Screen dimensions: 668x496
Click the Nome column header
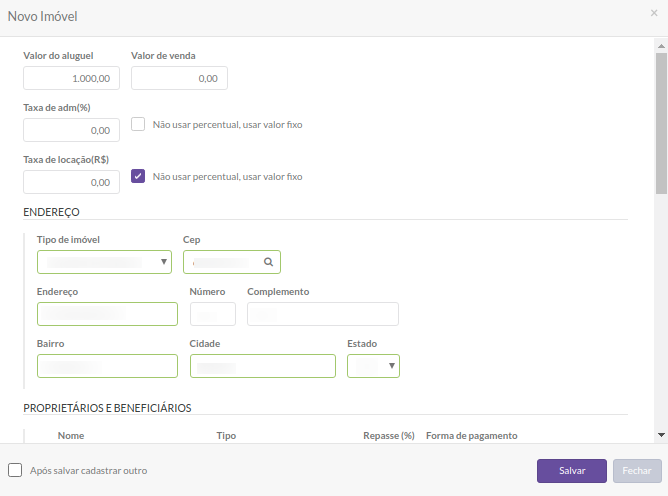coord(71,435)
